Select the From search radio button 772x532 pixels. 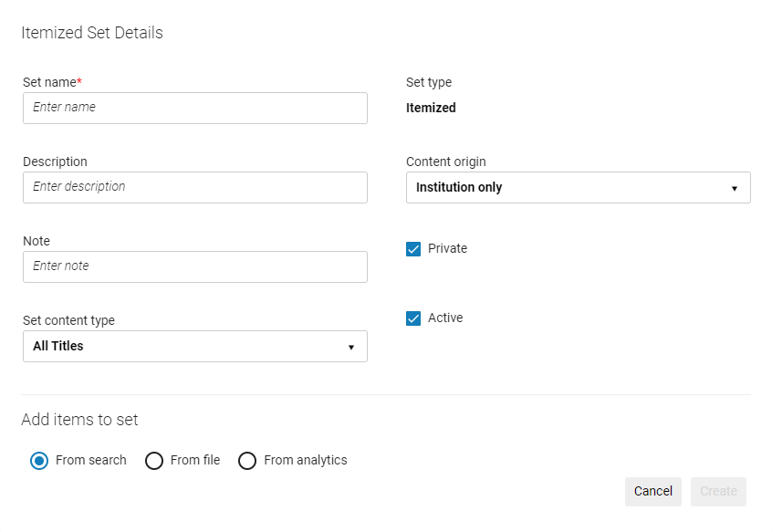point(39,461)
